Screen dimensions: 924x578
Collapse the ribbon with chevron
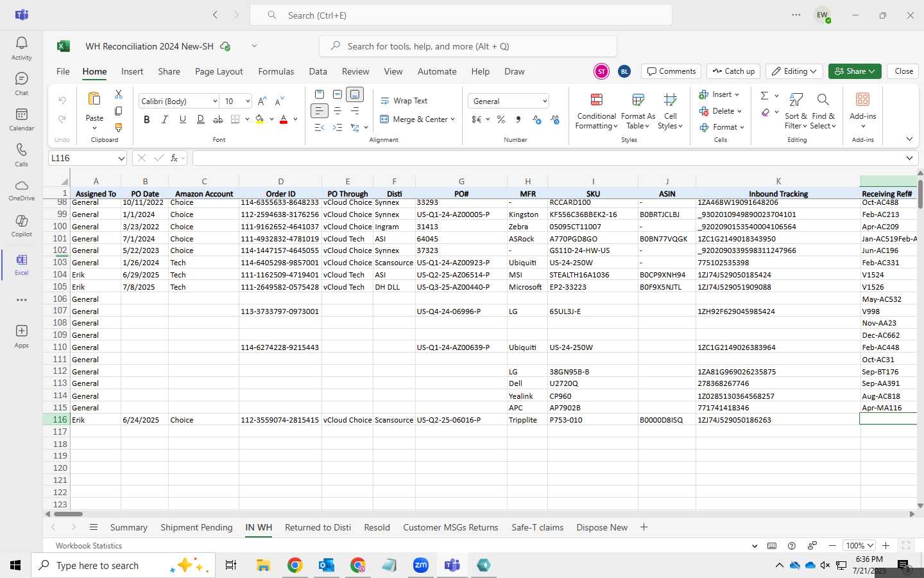909,139
